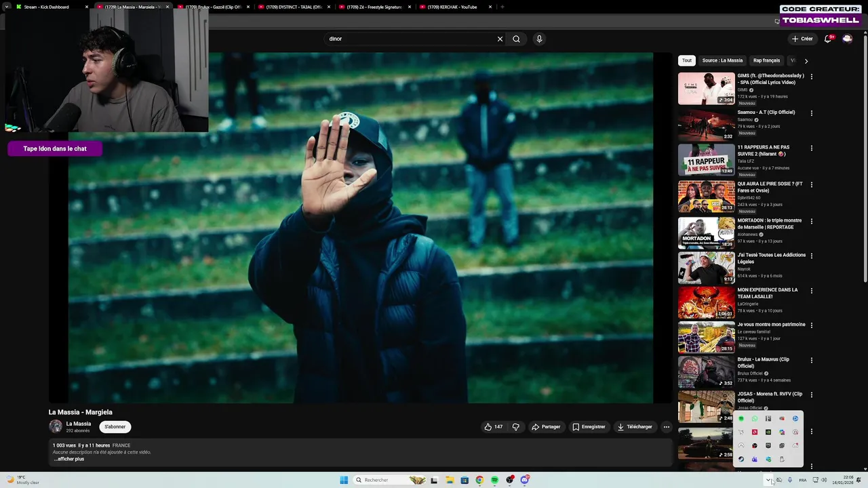Click the magnifier search button
The height and width of the screenshot is (488, 868).
[516, 39]
